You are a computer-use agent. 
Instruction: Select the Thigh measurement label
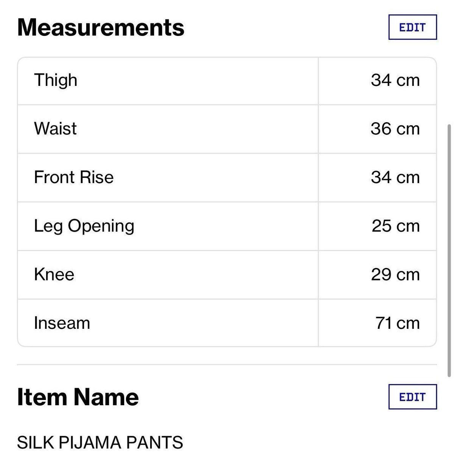[x=56, y=81]
